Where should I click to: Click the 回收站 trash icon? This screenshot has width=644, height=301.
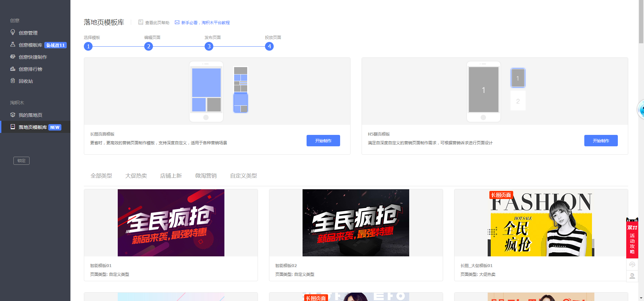click(x=13, y=81)
